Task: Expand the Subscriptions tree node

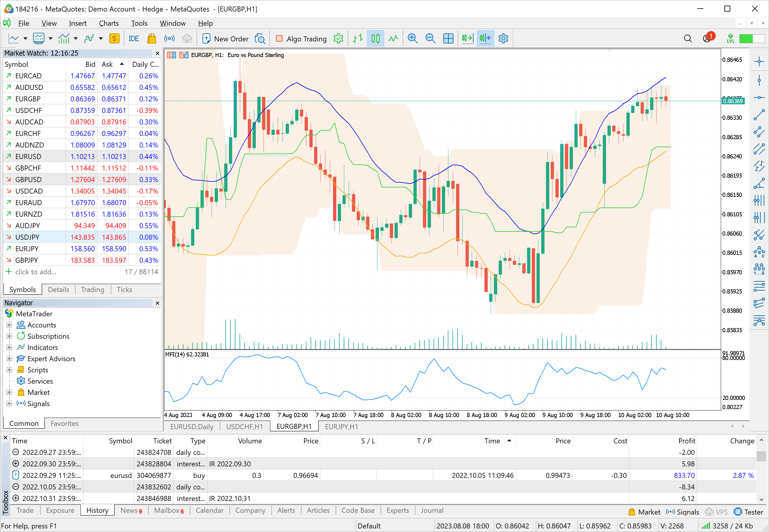Action: tap(9, 336)
